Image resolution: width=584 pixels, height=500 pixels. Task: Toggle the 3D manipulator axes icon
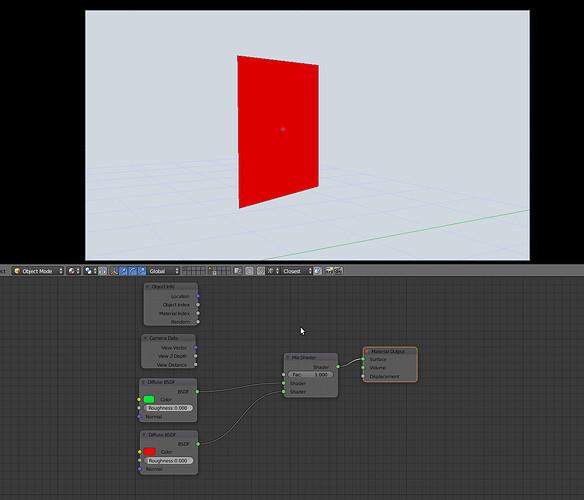[114, 271]
